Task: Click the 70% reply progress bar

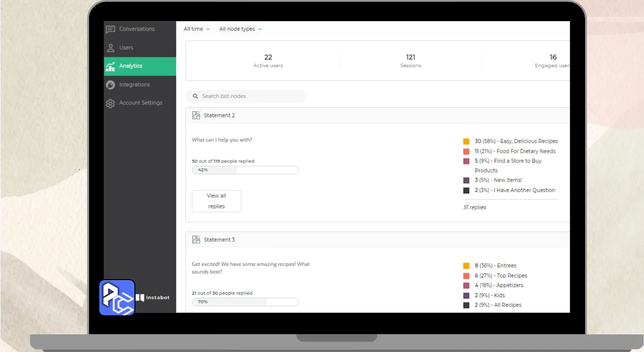Action: pos(246,302)
